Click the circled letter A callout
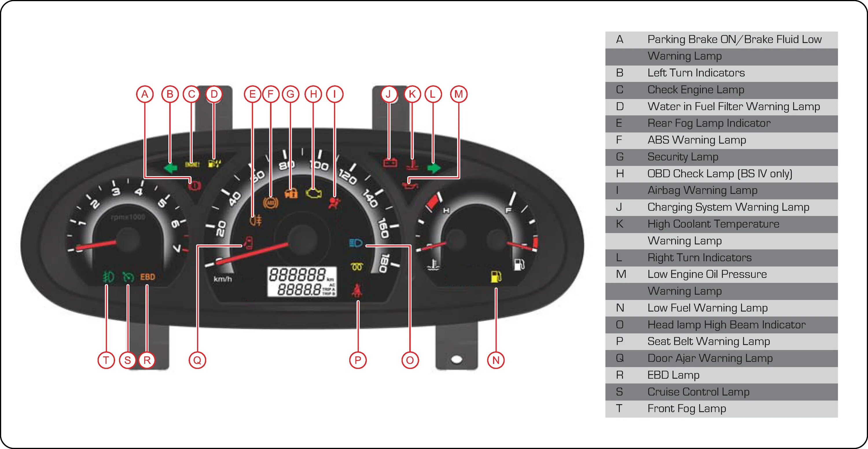Screen dimensions: 868x449 click(x=145, y=94)
